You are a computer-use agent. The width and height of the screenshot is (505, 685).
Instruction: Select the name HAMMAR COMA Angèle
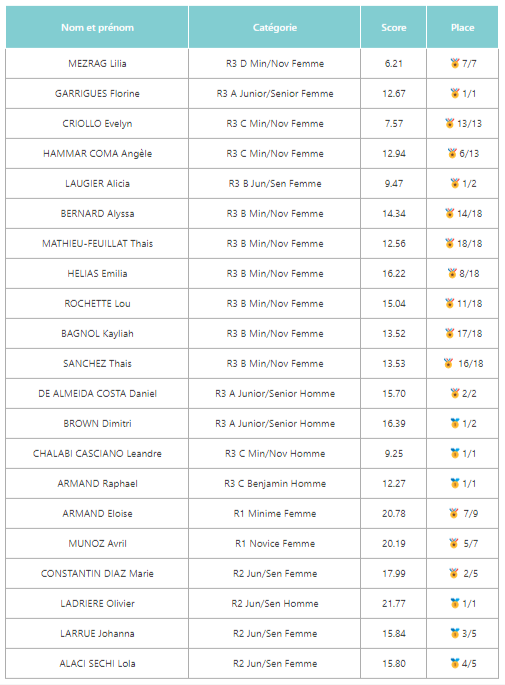[x=97, y=153]
